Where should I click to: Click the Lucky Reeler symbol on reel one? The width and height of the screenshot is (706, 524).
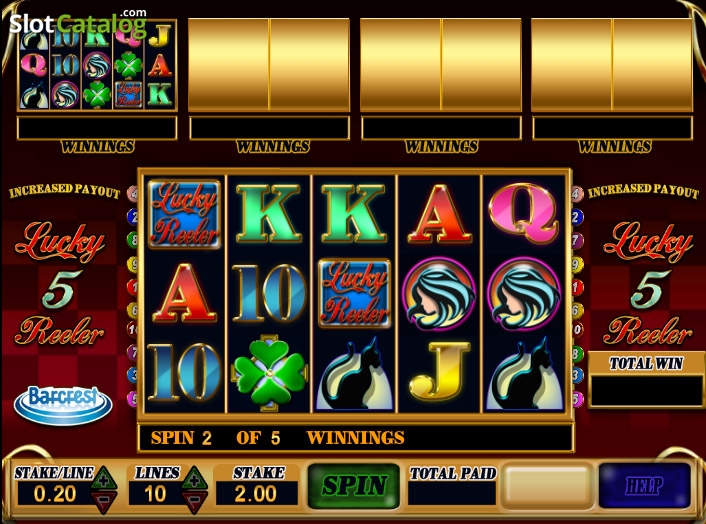coord(184,215)
